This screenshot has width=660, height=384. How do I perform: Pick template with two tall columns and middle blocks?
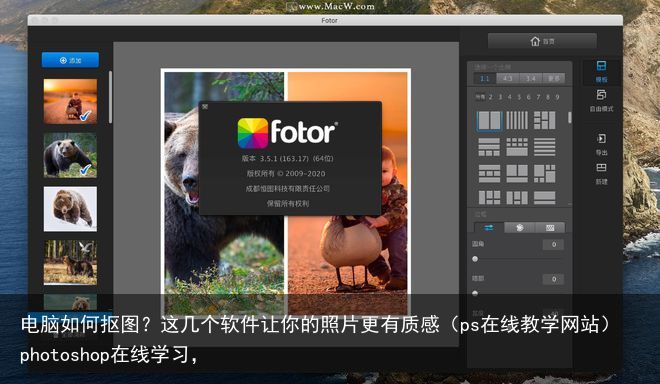point(517,198)
